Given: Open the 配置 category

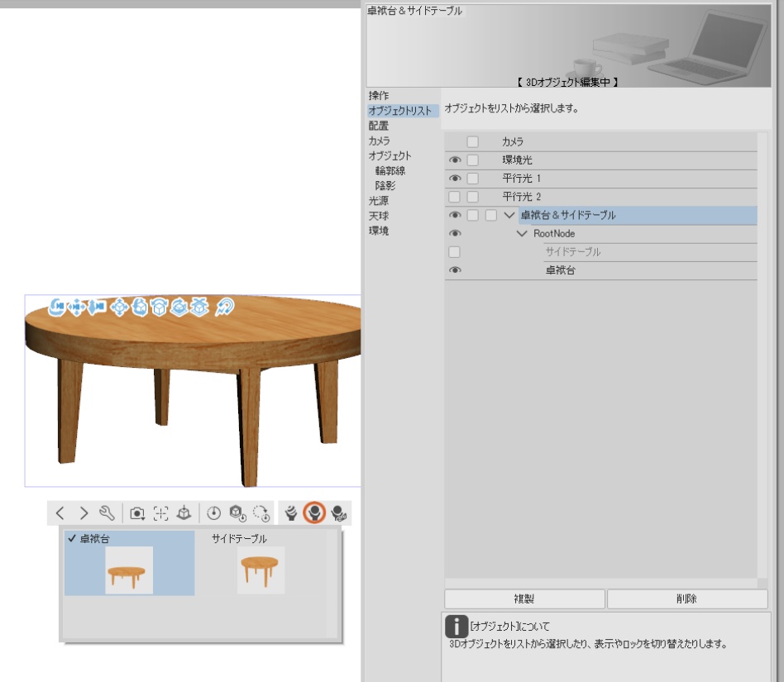Looking at the screenshot, I should [379, 126].
